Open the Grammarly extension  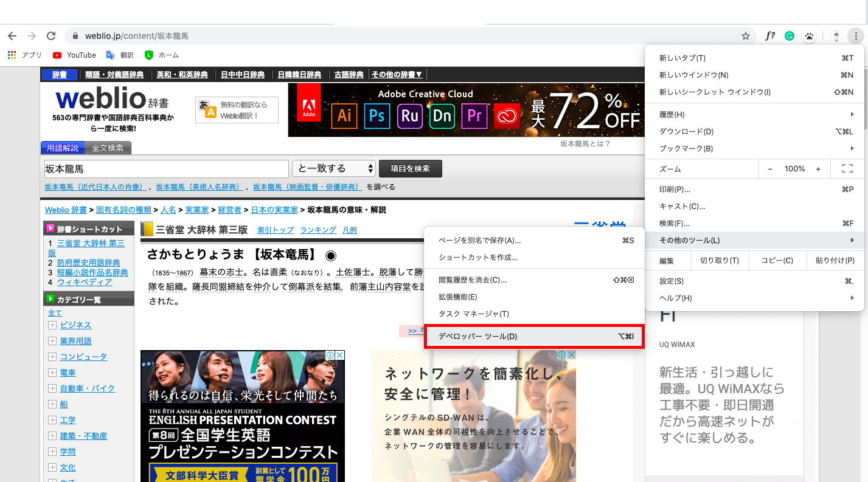point(789,36)
